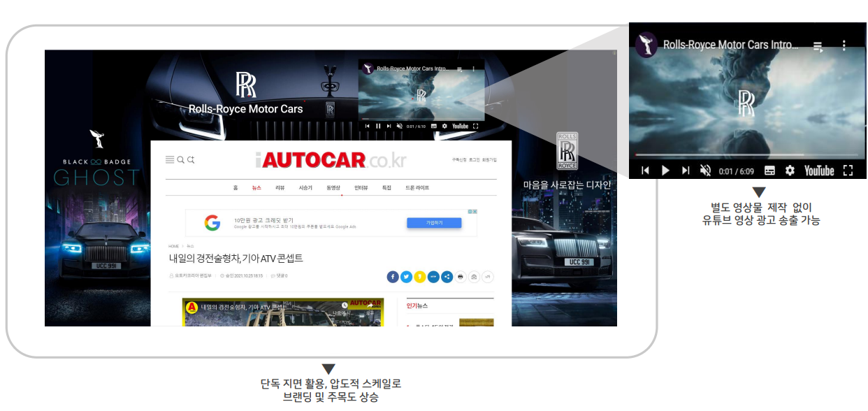Image resolution: width=868 pixels, height=411 pixels.
Task: Open the 특집 menu item
Action: coord(386,188)
